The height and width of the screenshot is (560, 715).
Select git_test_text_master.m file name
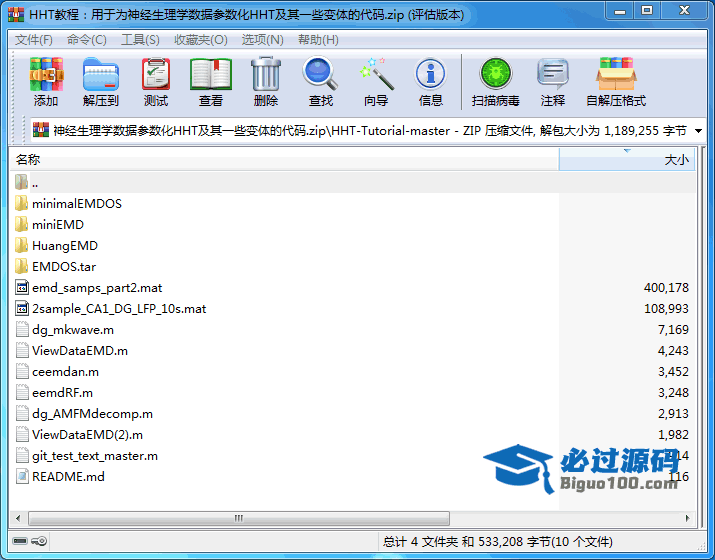point(95,456)
